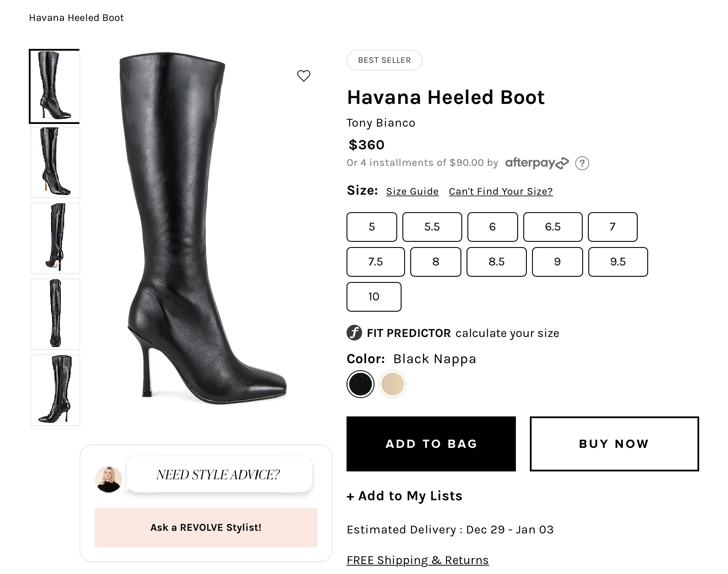This screenshot has height=574, width=728.
Task: Select size 8.5 option
Action: [x=496, y=262]
